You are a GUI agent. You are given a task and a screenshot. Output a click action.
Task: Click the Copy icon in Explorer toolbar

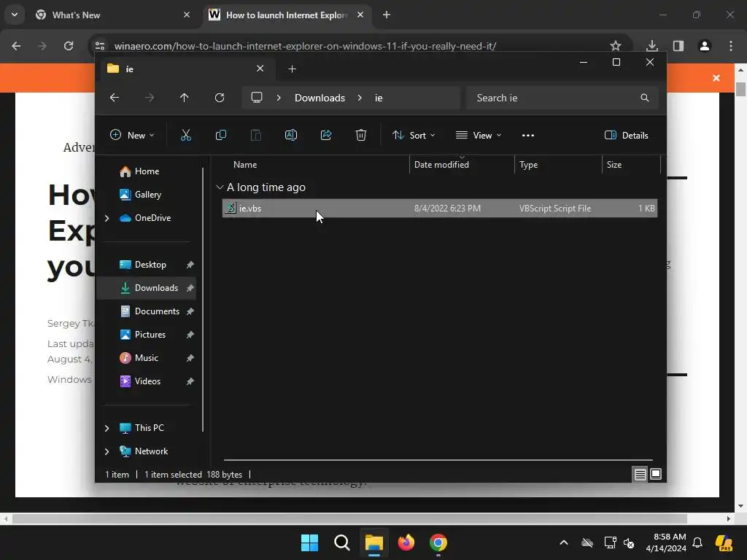220,135
